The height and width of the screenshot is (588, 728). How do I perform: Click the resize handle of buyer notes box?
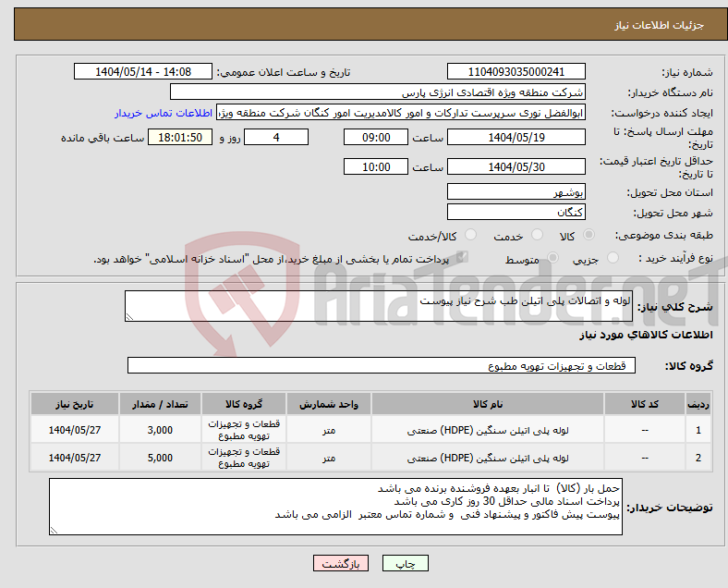(x=54, y=530)
